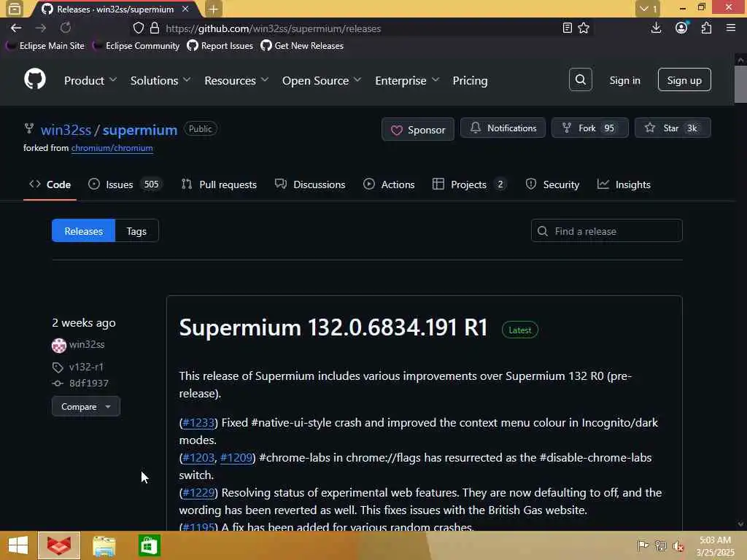Open the Security tab
747x560 pixels.
[553, 184]
